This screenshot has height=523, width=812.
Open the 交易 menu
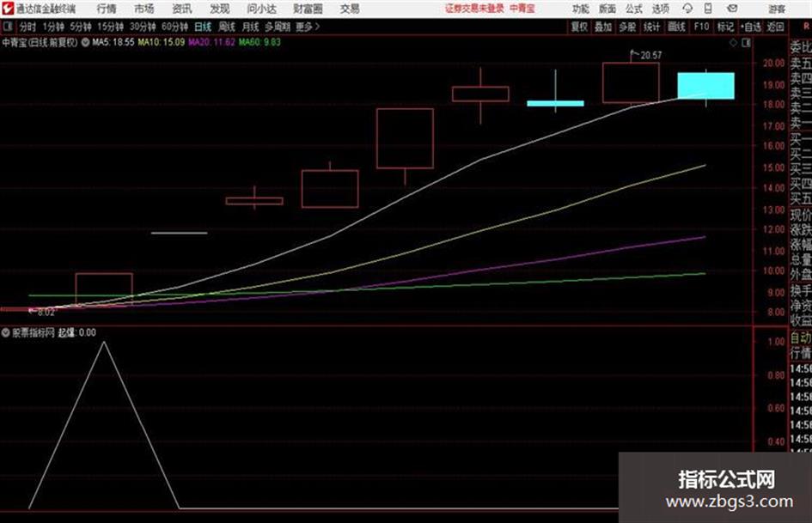pyautogui.click(x=350, y=9)
